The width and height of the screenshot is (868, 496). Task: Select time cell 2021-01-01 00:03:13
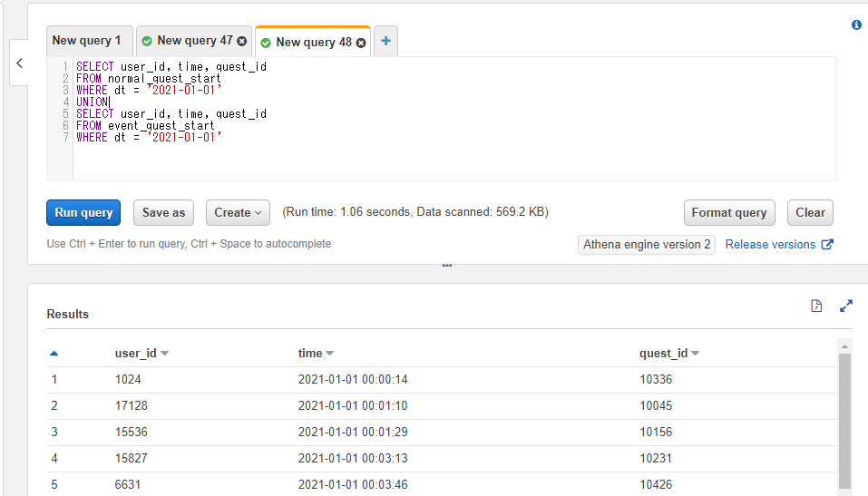pos(353,458)
